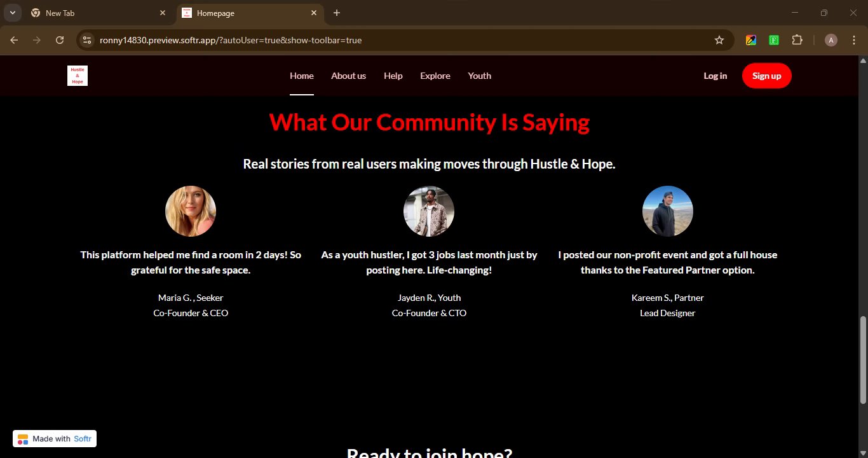Switch to the New Tab tab

[x=98, y=13]
